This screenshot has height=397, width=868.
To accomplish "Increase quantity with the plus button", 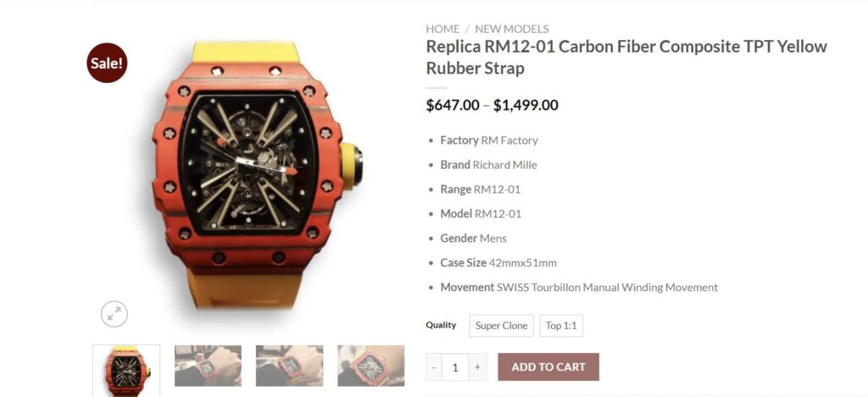I will 477,367.
